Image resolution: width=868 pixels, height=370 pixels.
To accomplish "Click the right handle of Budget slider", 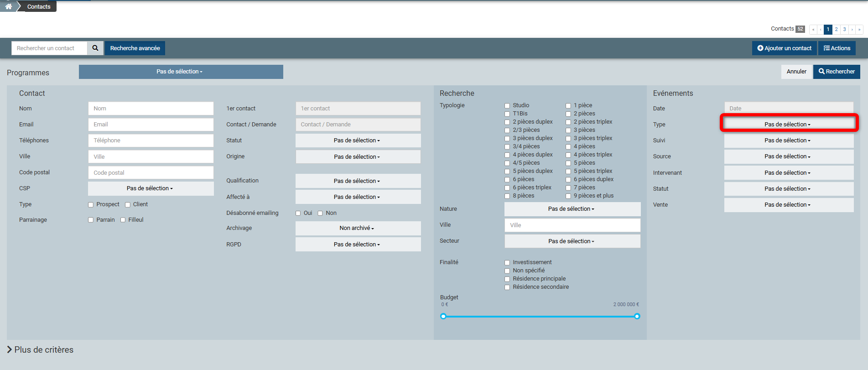I will (637, 316).
